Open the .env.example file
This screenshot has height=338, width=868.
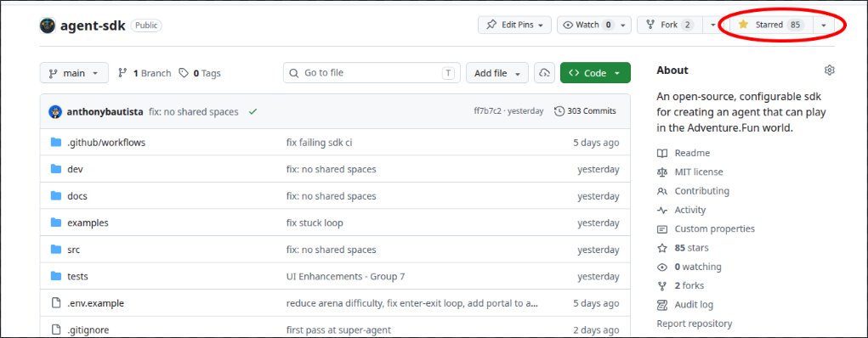tap(95, 304)
